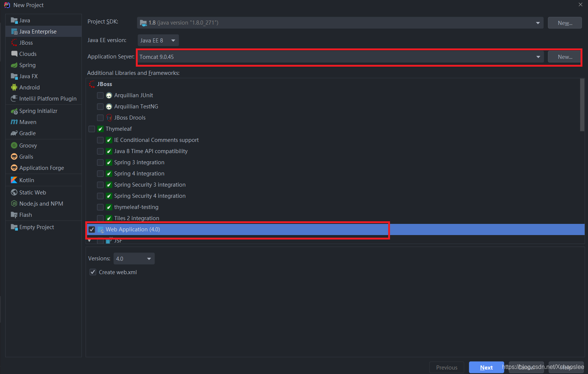Tick the JBoss Drools checkbox
Viewport: 588px width, 374px height.
(100, 118)
